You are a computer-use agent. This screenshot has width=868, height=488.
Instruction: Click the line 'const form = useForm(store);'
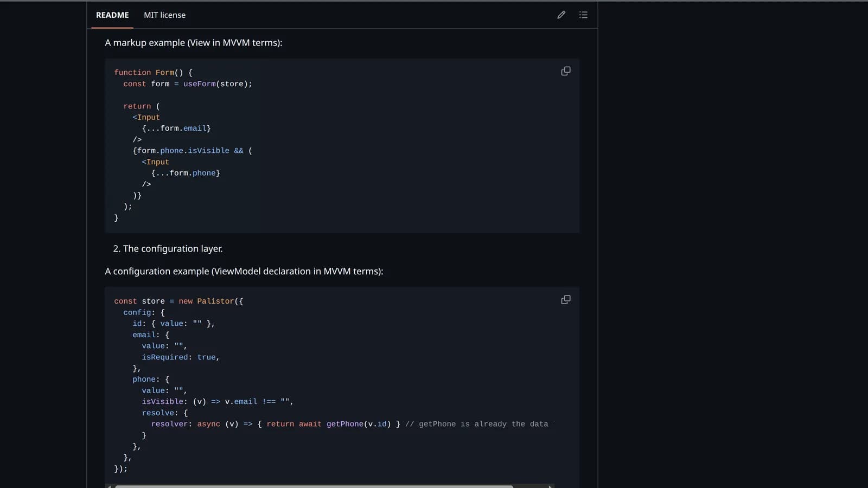(188, 84)
